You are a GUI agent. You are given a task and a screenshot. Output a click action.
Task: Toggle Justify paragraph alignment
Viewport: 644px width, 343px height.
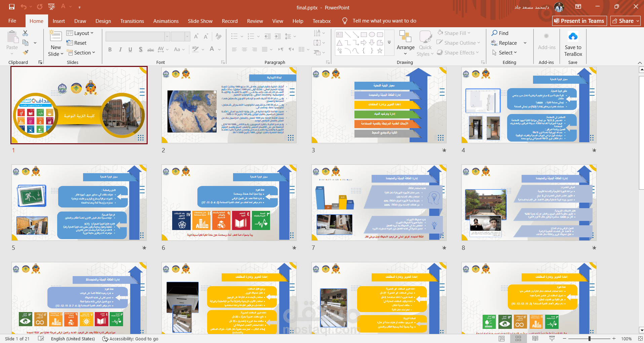tap(265, 49)
